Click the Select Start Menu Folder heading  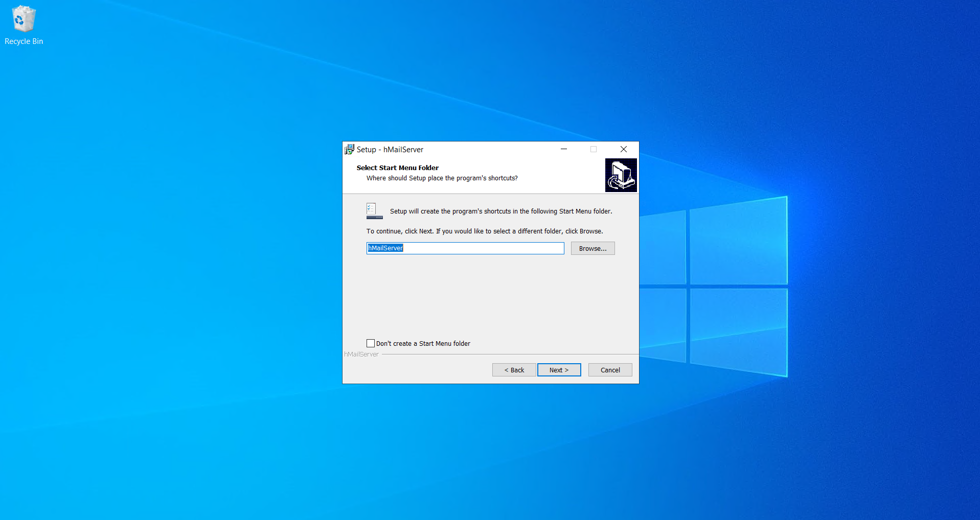(397, 168)
